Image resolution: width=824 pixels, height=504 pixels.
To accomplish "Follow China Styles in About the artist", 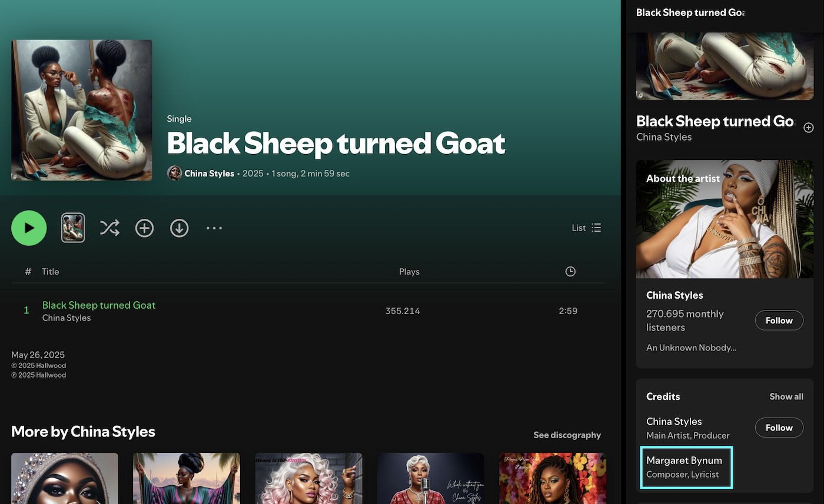I will coord(779,321).
